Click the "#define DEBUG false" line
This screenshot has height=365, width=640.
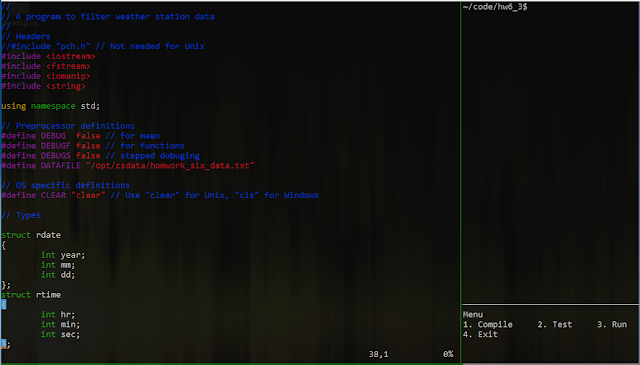coord(80,136)
